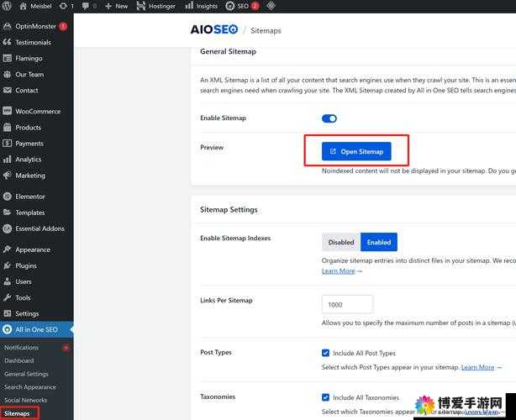Viewport: 516px width, 420px height.
Task: Open the Products sidebar icon
Action: click(7, 128)
